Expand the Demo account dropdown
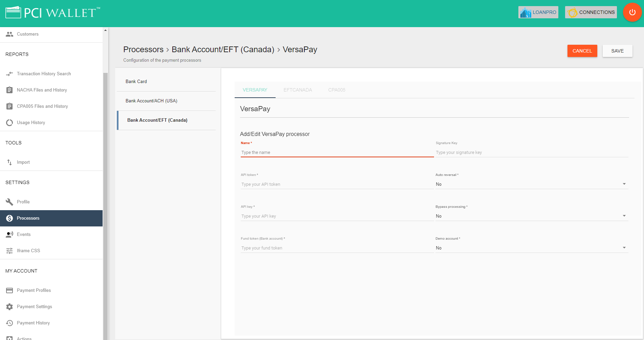644x340 pixels. click(x=532, y=248)
